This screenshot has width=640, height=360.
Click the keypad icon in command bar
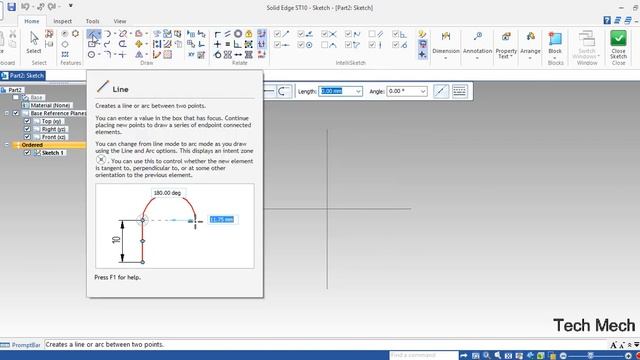460,91
